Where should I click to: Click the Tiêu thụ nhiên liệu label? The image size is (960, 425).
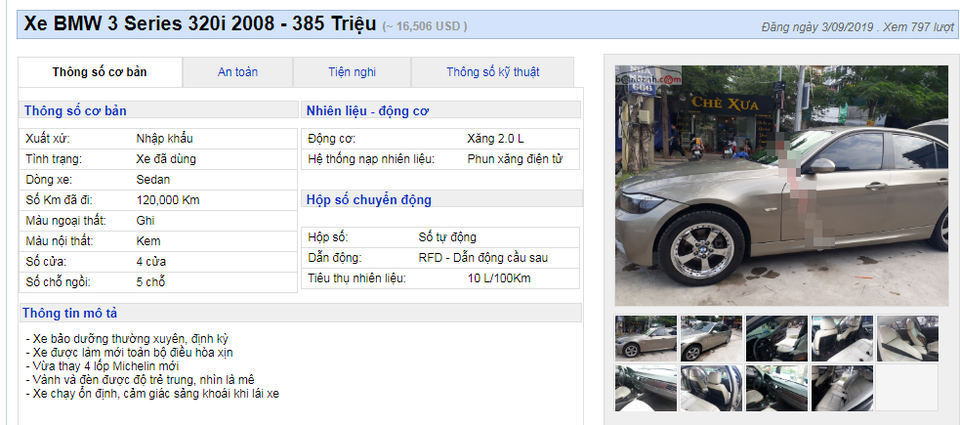[x=357, y=279]
